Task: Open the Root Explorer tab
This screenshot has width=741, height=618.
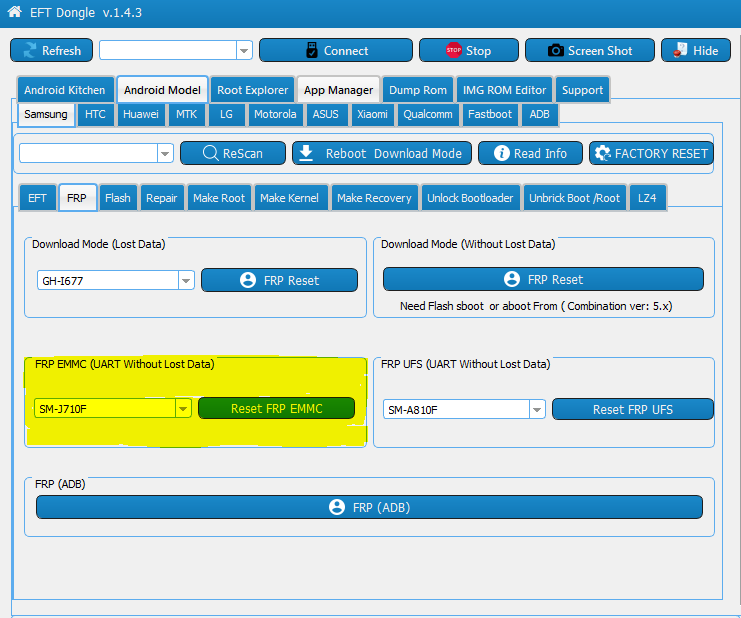Action: [x=252, y=90]
